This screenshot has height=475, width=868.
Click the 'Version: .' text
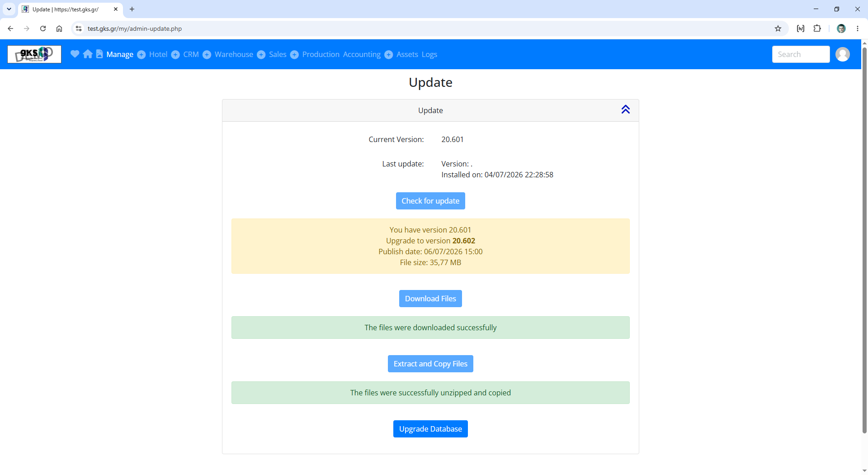(457, 164)
